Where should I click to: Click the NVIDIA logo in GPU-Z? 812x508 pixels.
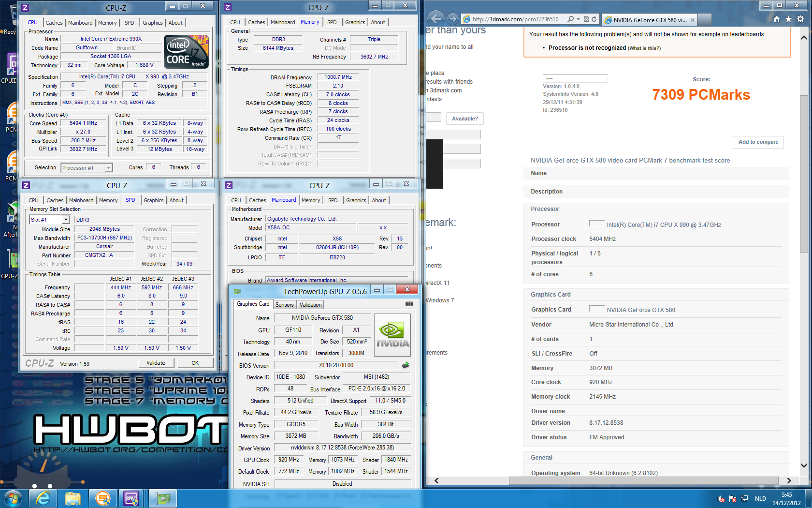[392, 335]
